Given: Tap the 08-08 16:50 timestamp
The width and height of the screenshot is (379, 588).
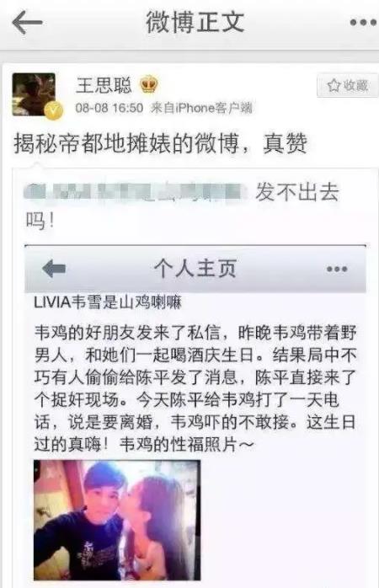Looking at the screenshot, I should (109, 108).
